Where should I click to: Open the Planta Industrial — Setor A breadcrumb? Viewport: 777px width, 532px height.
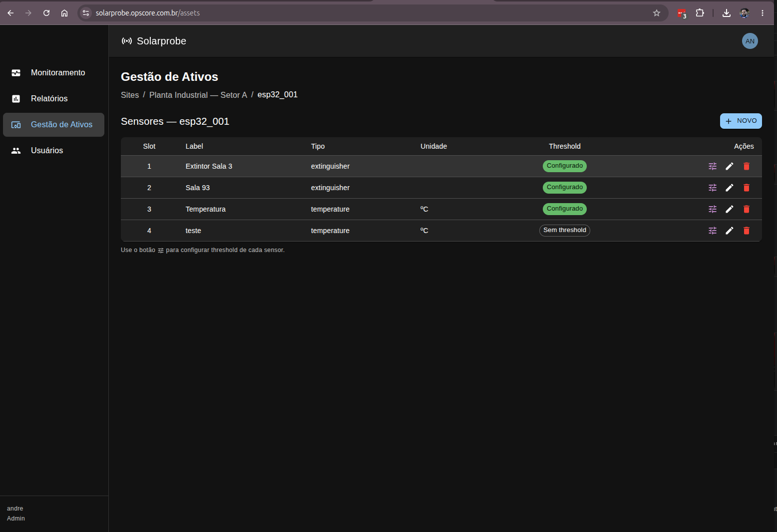pos(198,95)
